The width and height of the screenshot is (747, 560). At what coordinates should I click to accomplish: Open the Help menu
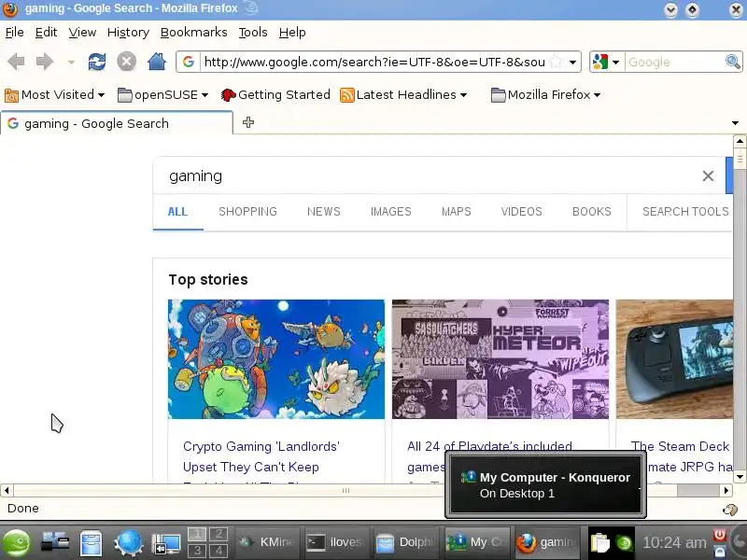(292, 33)
